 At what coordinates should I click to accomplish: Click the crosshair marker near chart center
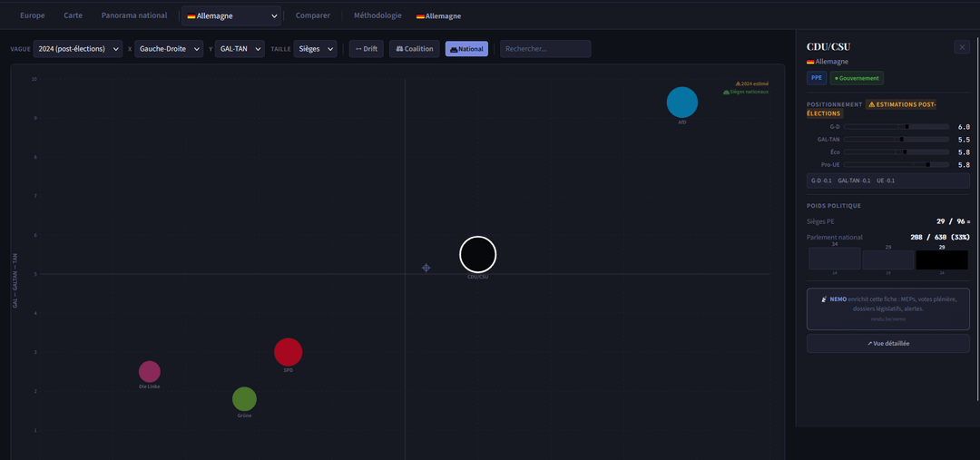tap(426, 268)
